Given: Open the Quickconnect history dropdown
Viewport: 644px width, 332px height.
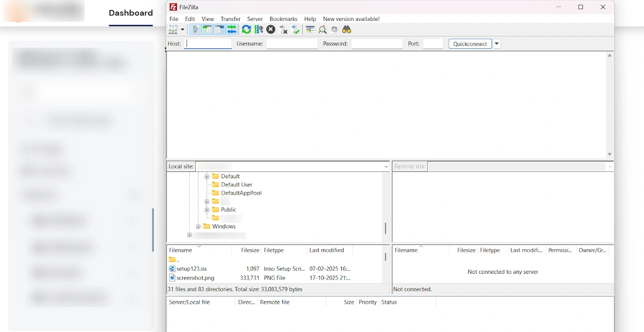Looking at the screenshot, I should click(497, 43).
